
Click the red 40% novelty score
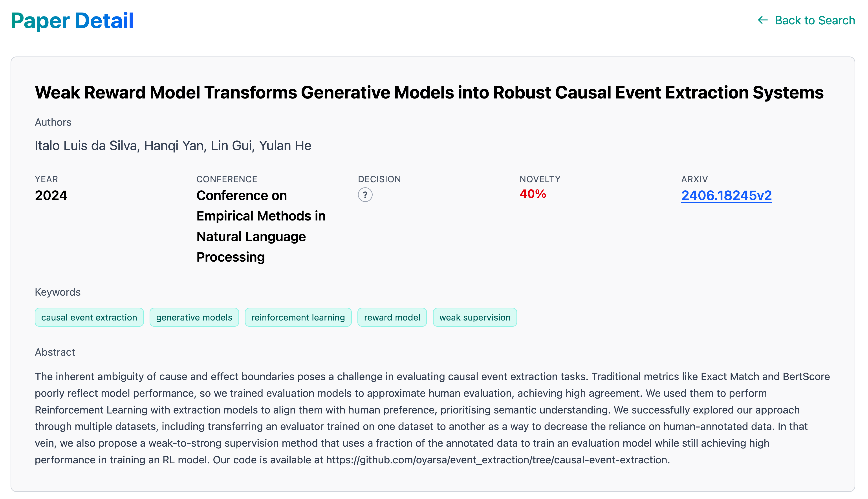coord(533,194)
